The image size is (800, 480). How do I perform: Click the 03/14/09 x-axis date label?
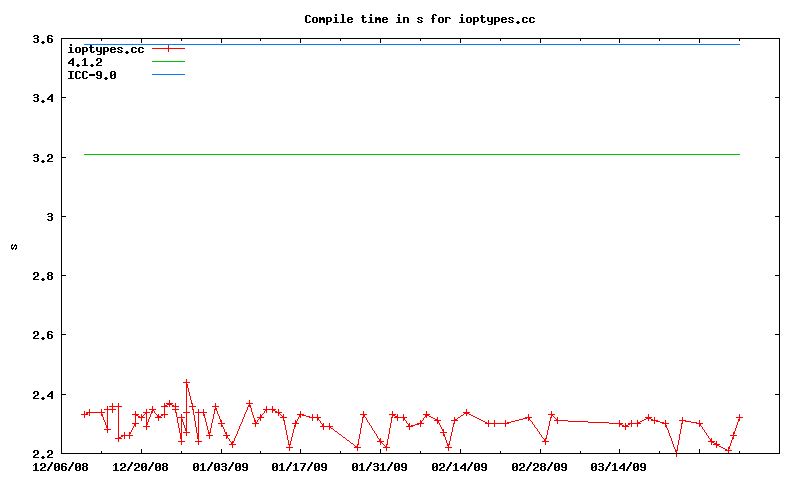click(x=618, y=466)
